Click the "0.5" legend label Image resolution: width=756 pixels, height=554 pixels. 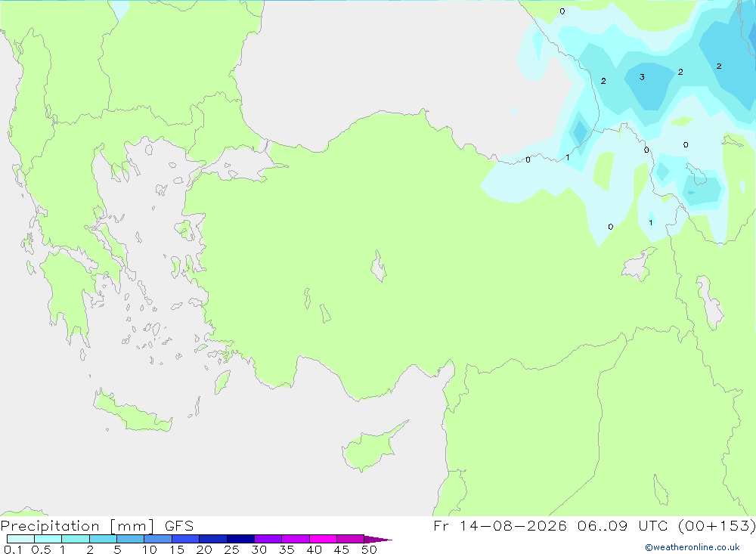(x=41, y=549)
